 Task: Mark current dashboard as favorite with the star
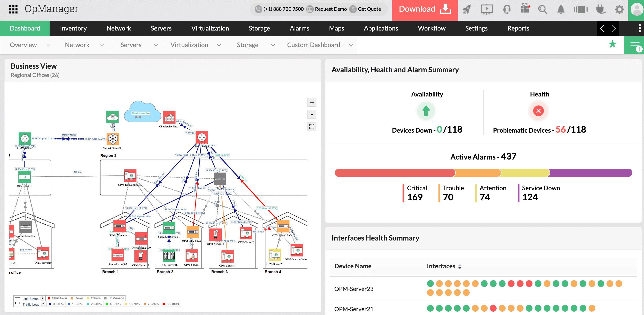click(613, 45)
